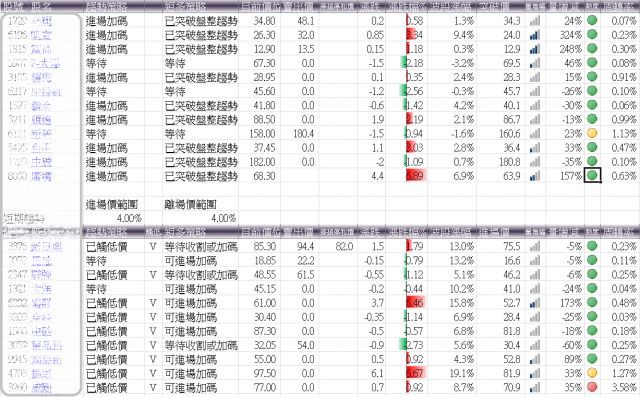Click the green status circle in the 0.48% row
The height and width of the screenshot is (397, 640).
(x=592, y=302)
